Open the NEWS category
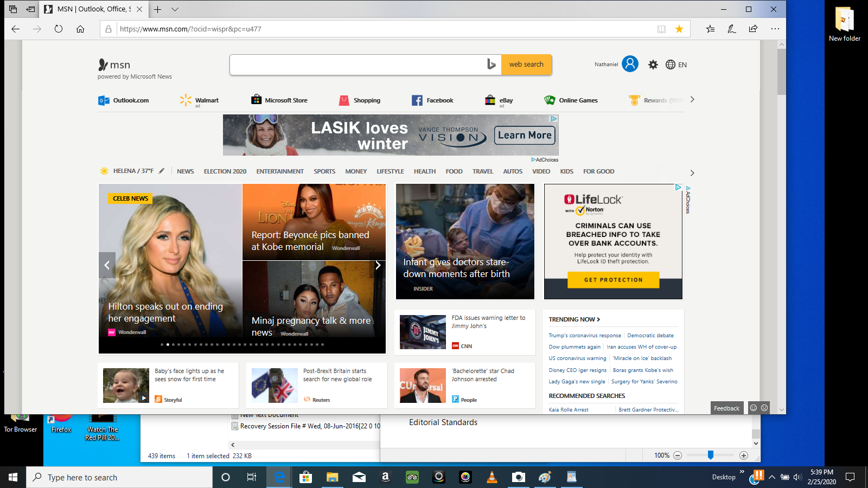 185,171
